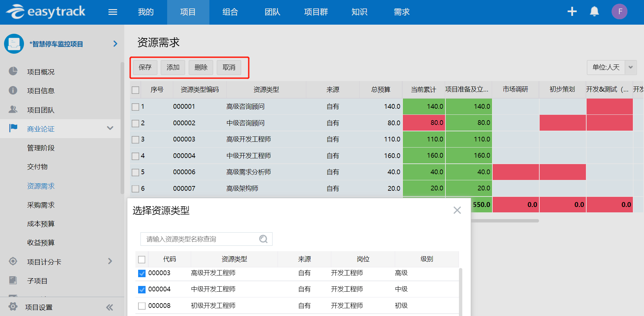This screenshot has height=316, width=644.
Task: Open the 知识 top menu
Action: pyautogui.click(x=359, y=12)
